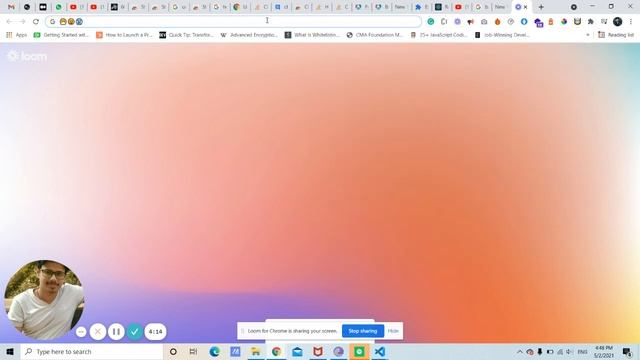This screenshot has height=360, width=640.
Task: Collapse Loom controls with the dots button
Action: [x=81, y=332]
